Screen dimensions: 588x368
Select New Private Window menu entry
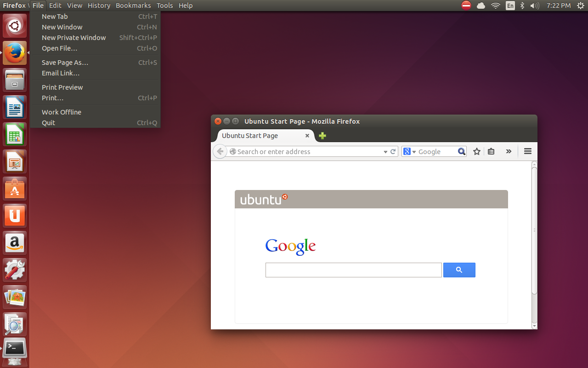pos(96,38)
